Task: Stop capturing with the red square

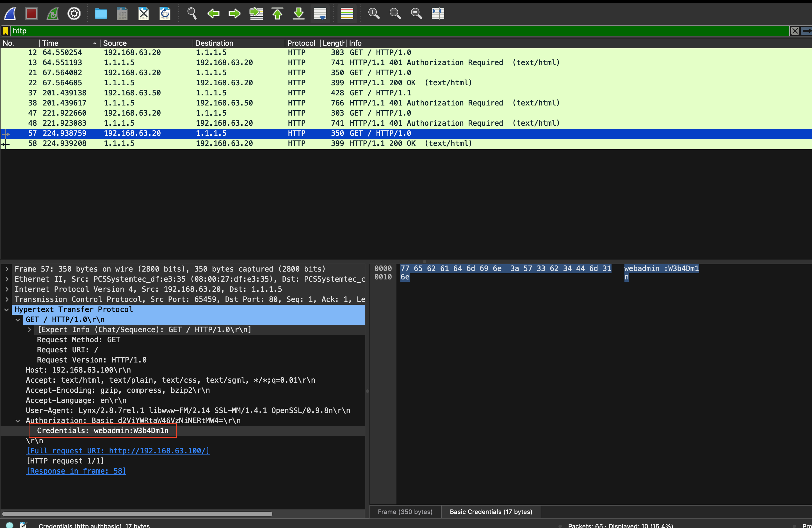Action: click(x=31, y=14)
